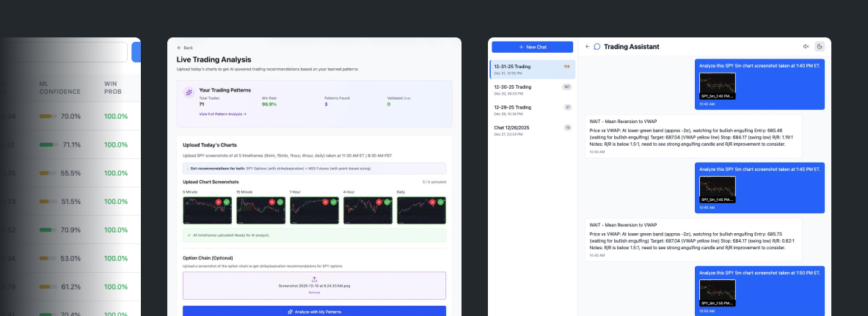The height and width of the screenshot is (316, 868).
Task: Remove the 1 Hour chart using red X
Action: [325, 202]
